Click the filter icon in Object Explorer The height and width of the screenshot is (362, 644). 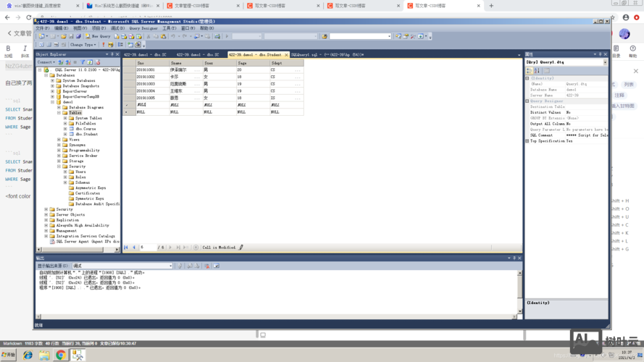tap(83, 62)
